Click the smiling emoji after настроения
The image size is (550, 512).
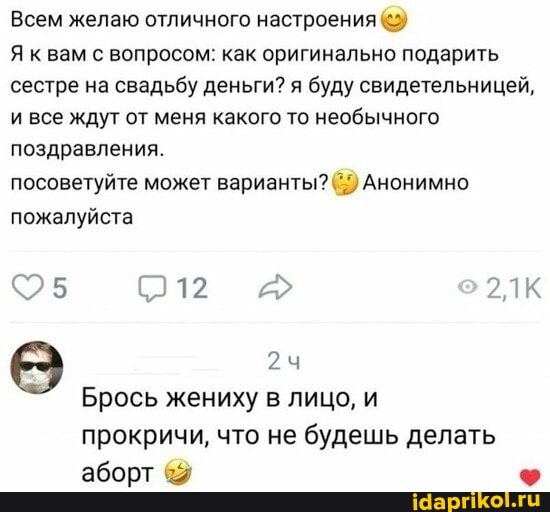click(x=393, y=21)
